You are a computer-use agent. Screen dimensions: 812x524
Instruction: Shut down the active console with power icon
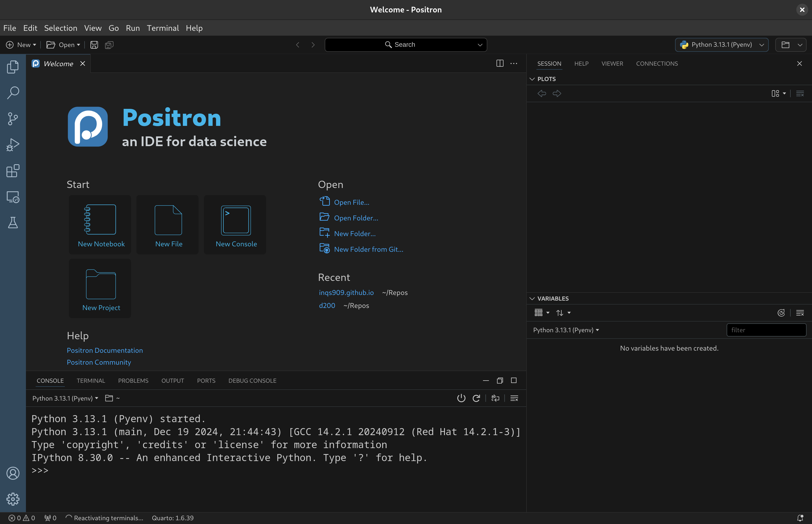pyautogui.click(x=461, y=398)
